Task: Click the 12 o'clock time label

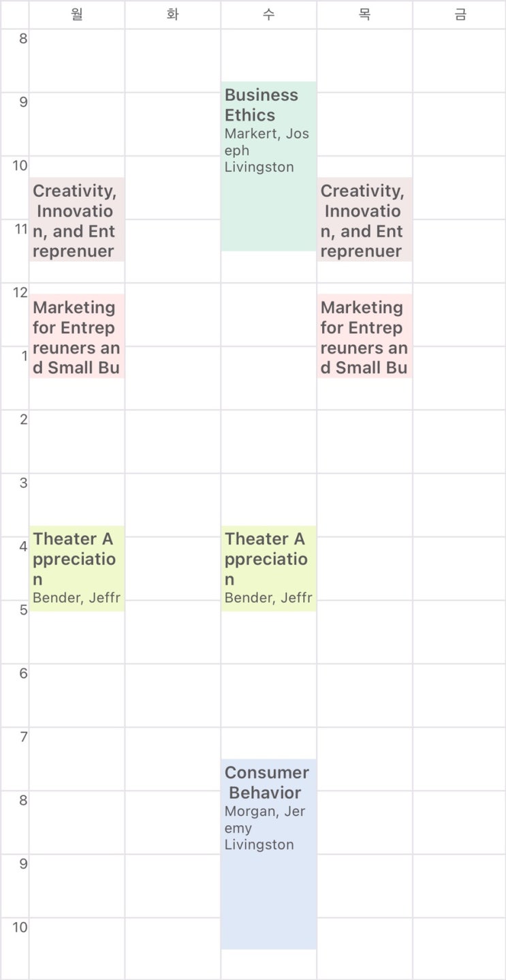Action: click(x=20, y=293)
